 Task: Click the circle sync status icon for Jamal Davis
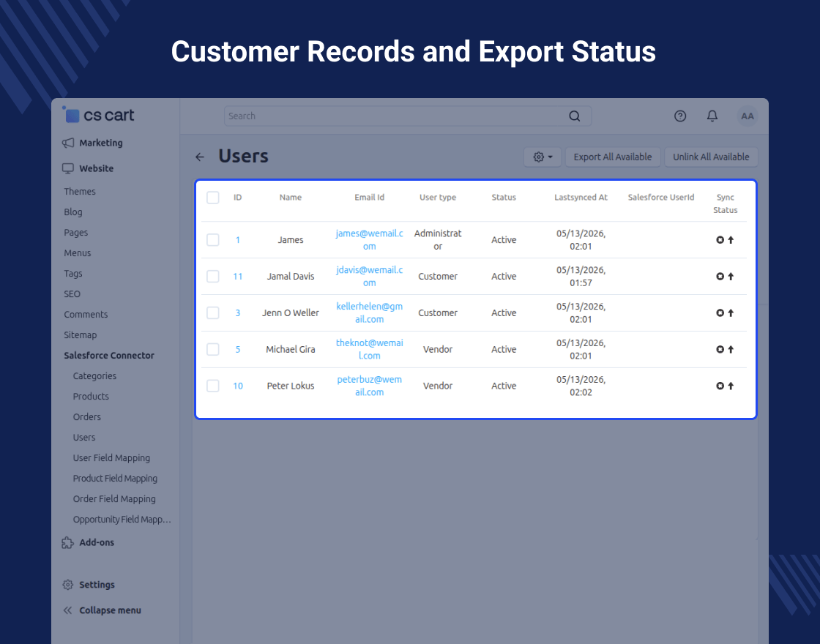click(720, 277)
